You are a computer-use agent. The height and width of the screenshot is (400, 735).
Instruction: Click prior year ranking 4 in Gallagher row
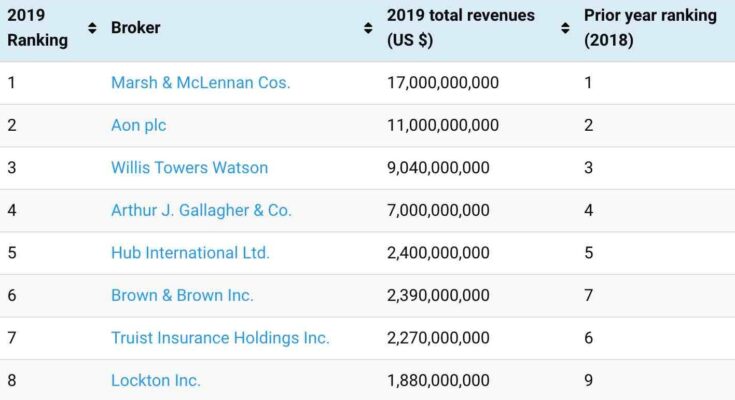click(x=589, y=210)
